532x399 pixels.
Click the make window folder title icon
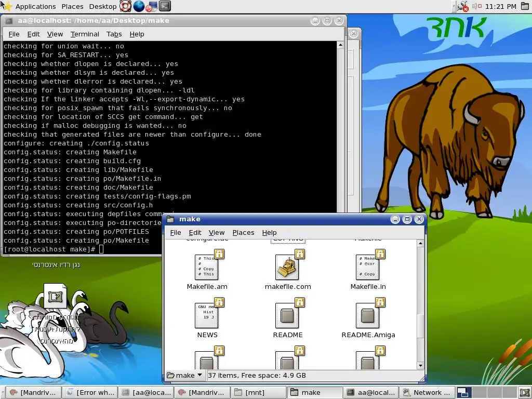point(170,219)
